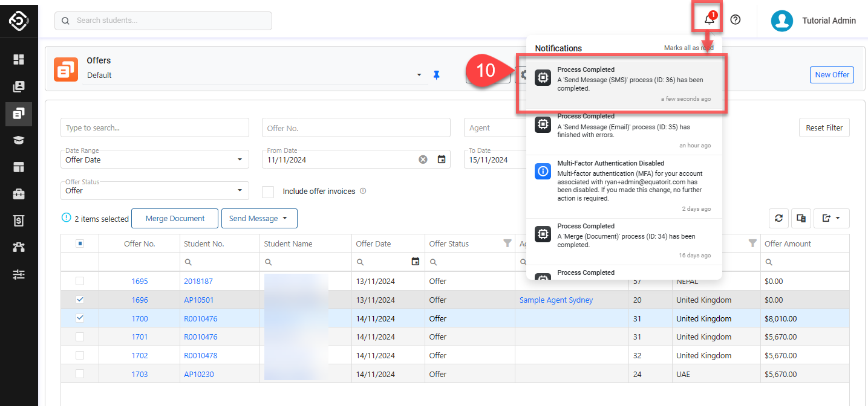Click the Merge Document button

[175, 219]
